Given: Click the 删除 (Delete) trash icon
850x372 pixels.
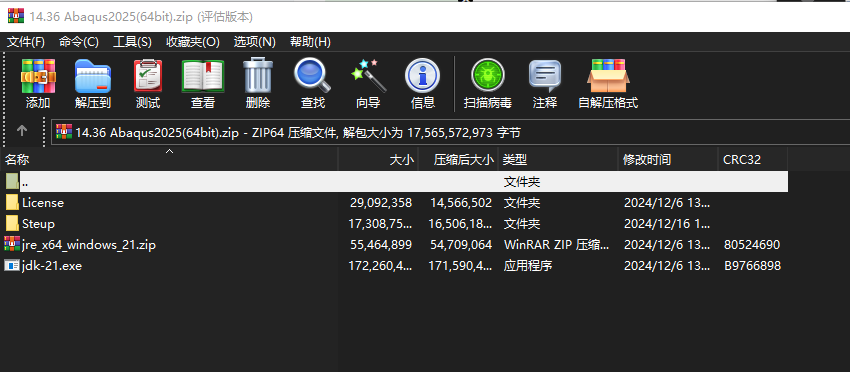Looking at the screenshot, I should 257,75.
